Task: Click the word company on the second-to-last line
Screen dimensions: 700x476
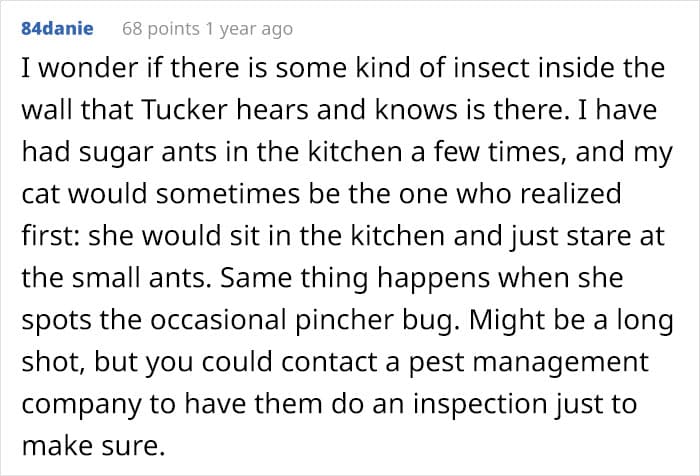Action: click(x=81, y=405)
